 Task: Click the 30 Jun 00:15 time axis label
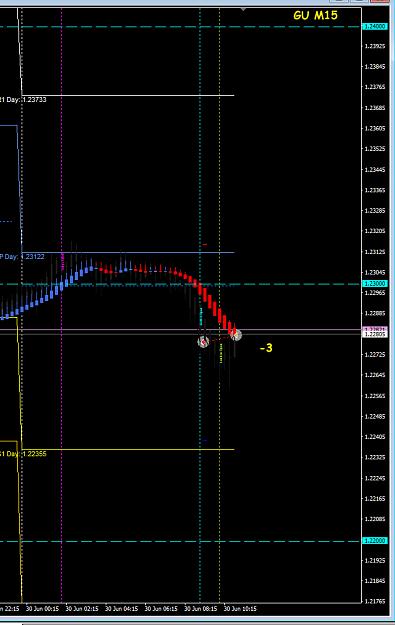42,609
